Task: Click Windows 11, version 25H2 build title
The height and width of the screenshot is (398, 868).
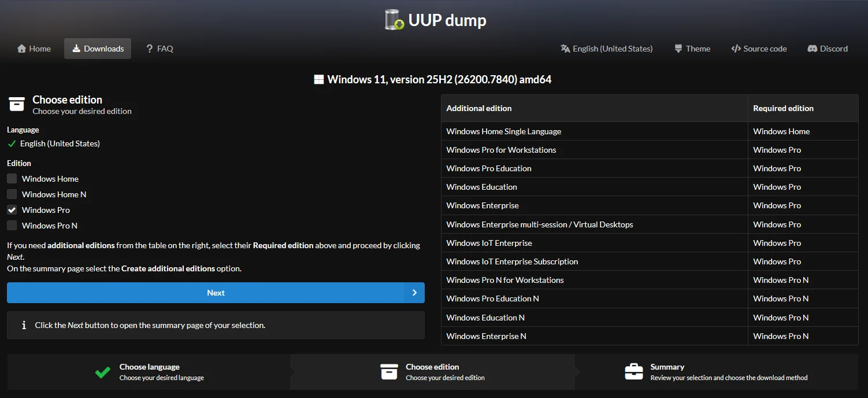Action: [x=439, y=79]
